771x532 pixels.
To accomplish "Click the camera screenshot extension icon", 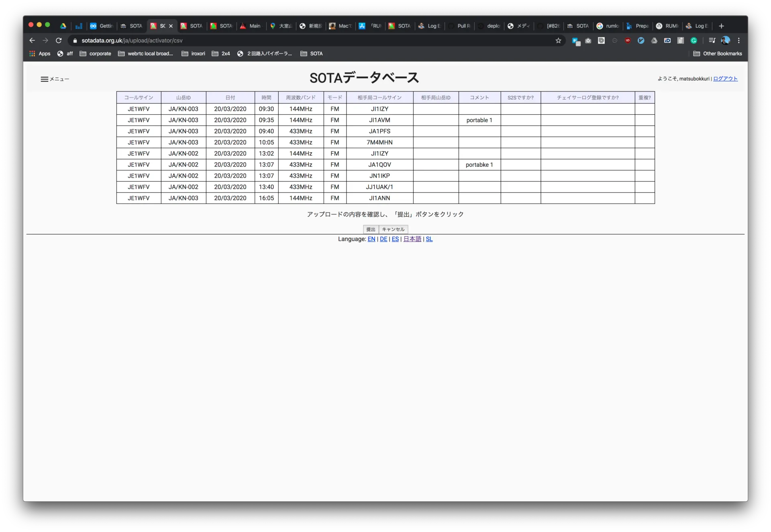I will coord(588,41).
